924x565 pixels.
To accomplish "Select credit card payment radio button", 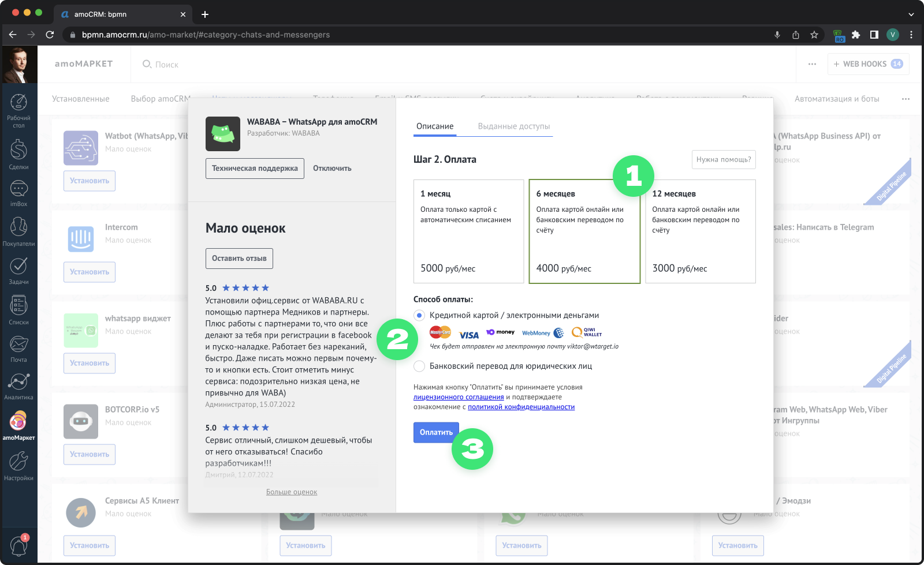I will 419,315.
